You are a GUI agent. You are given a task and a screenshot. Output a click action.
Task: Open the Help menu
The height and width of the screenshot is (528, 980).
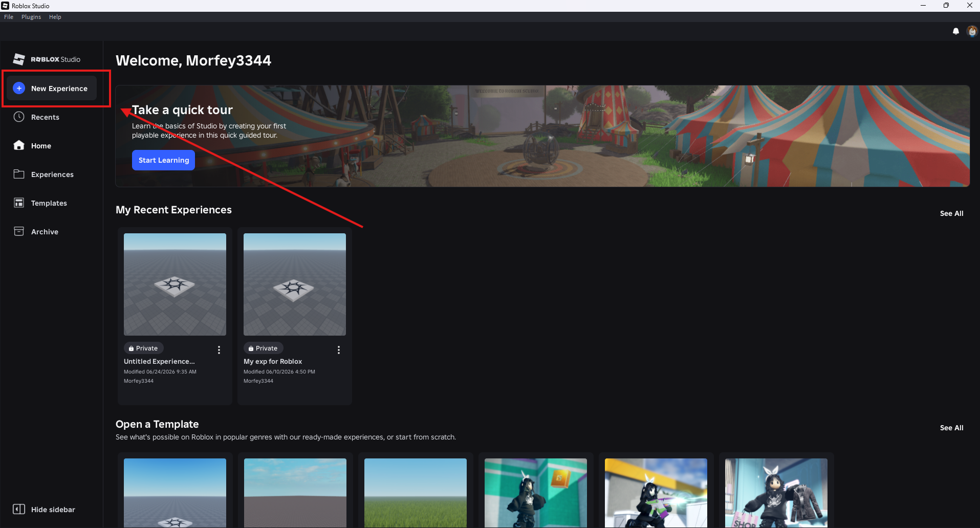click(x=55, y=17)
